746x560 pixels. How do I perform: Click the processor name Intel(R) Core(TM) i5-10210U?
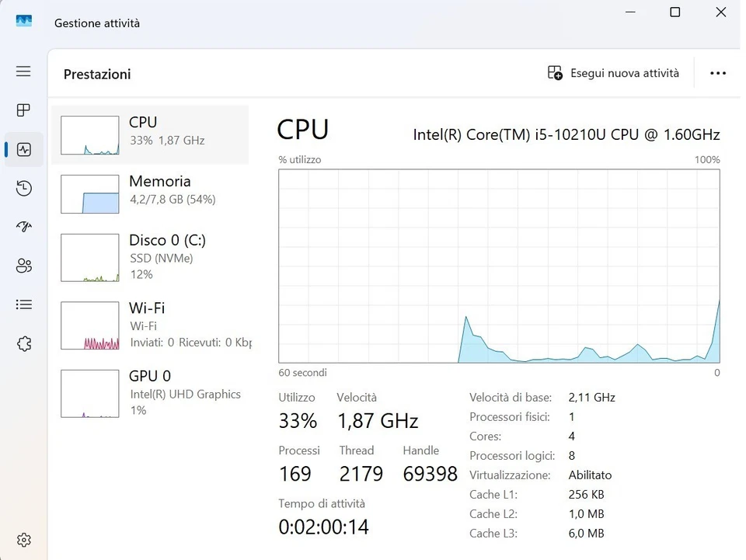pos(566,135)
